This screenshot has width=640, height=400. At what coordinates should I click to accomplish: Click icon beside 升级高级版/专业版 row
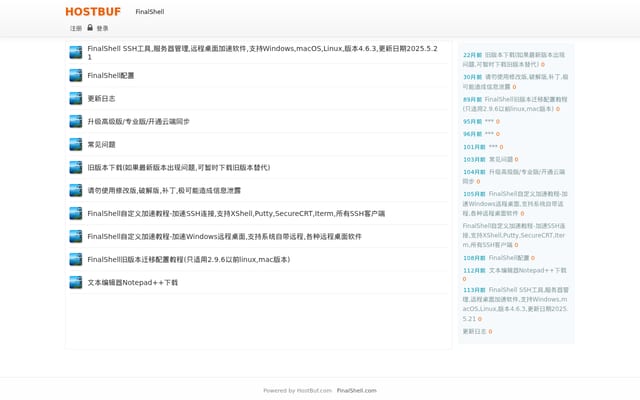tap(76, 121)
